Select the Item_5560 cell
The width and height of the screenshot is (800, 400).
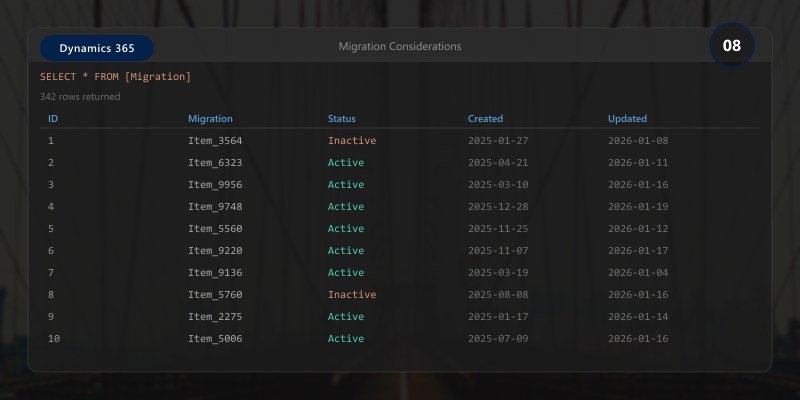215,228
